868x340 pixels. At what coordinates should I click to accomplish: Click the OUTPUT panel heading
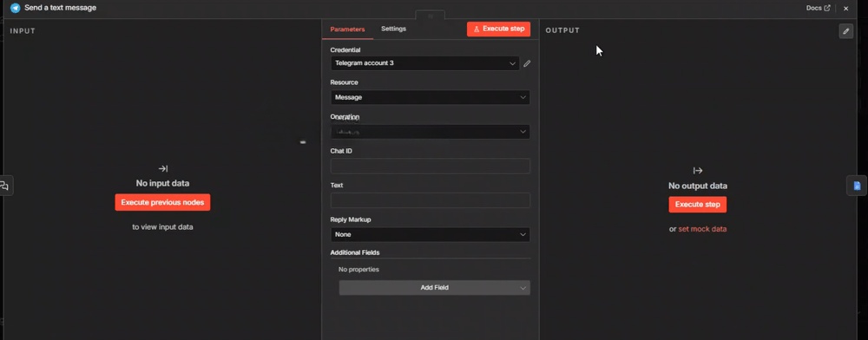(x=562, y=30)
